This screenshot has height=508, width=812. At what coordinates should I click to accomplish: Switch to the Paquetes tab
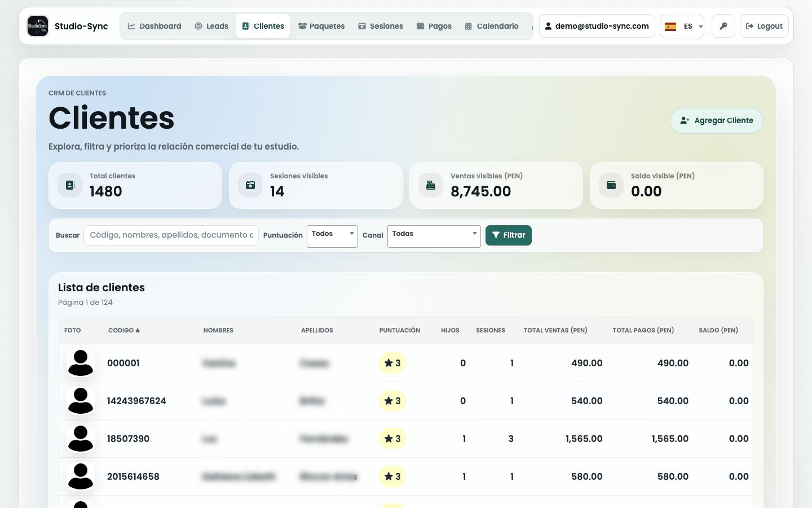321,26
